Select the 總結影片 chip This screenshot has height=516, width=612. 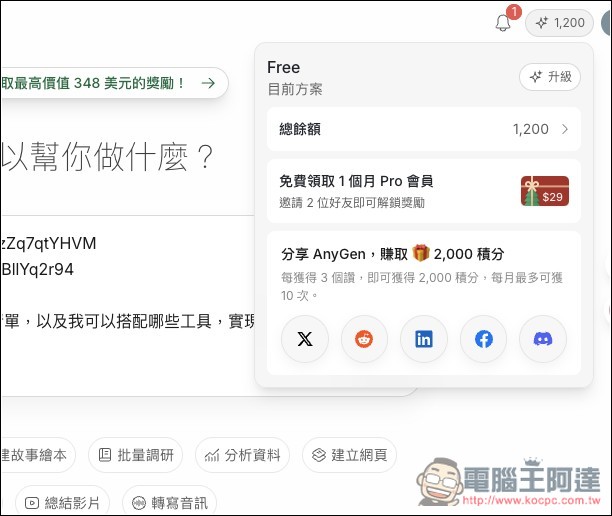62,502
